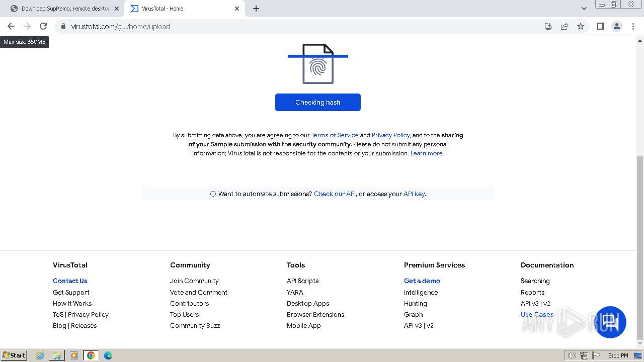Open media player taskbar icon
This screenshot has height=362, width=644.
(74, 355)
